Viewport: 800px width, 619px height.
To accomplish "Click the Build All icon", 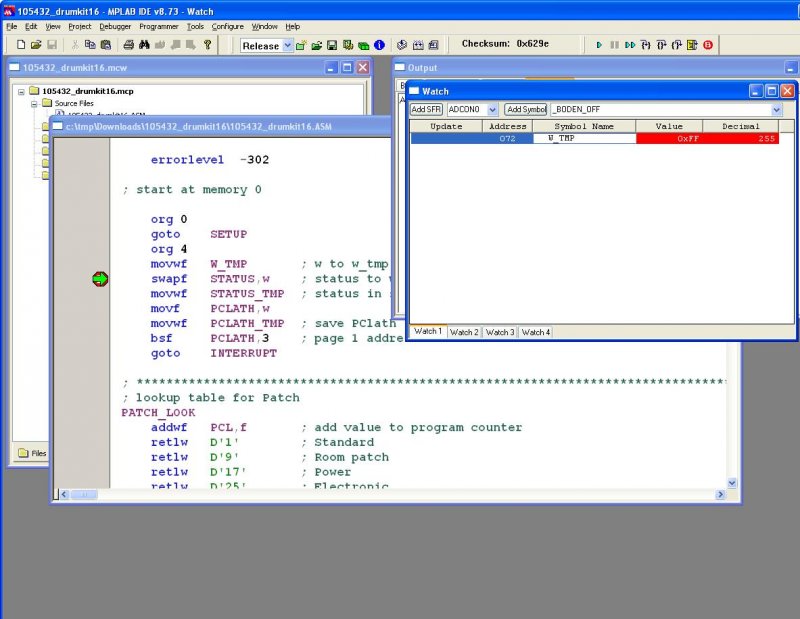I will pyautogui.click(x=418, y=45).
